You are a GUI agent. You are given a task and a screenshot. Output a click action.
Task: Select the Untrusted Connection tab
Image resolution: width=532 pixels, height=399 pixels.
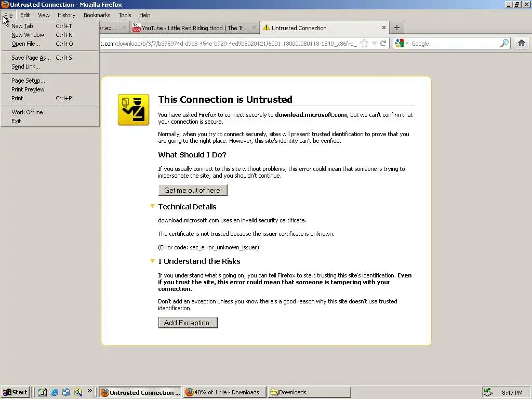[x=325, y=28]
